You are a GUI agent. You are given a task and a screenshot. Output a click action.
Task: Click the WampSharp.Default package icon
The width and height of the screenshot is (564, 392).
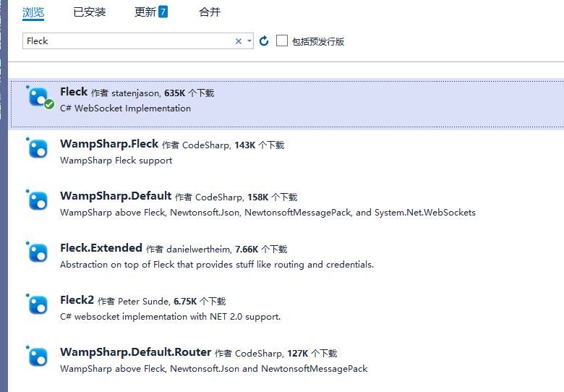tap(38, 200)
